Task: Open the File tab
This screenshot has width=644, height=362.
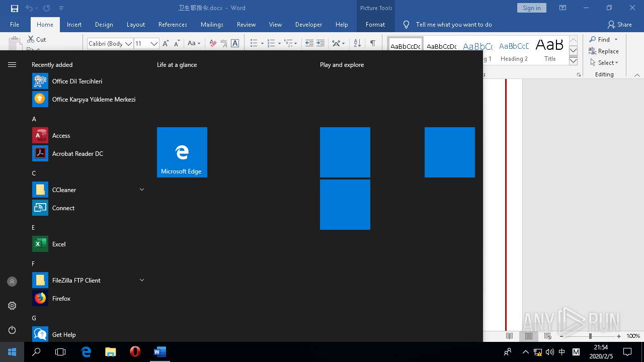Action: (x=15, y=25)
